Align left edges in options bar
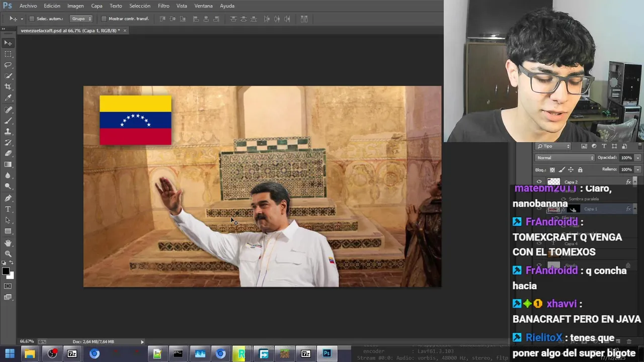644x362 pixels. [196, 19]
